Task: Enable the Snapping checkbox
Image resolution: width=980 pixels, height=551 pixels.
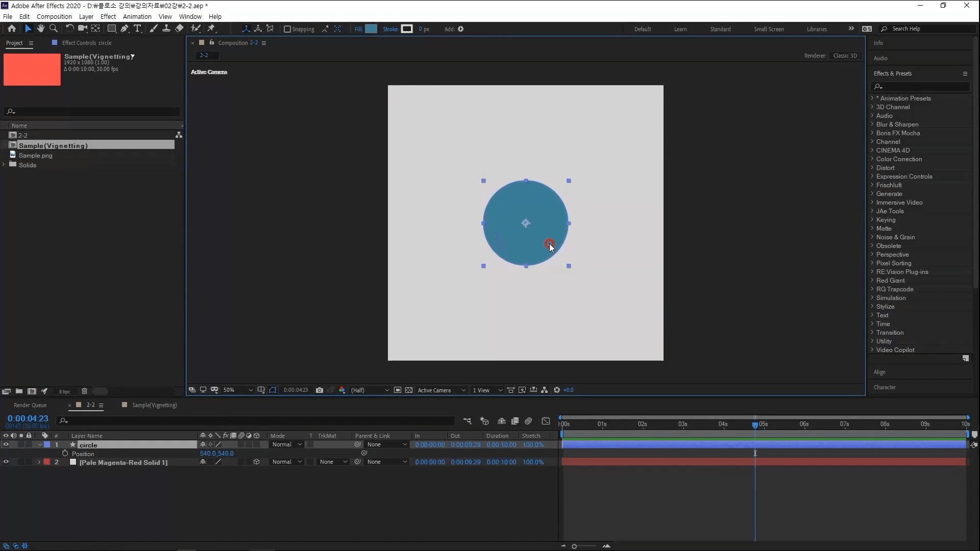Action: point(287,29)
